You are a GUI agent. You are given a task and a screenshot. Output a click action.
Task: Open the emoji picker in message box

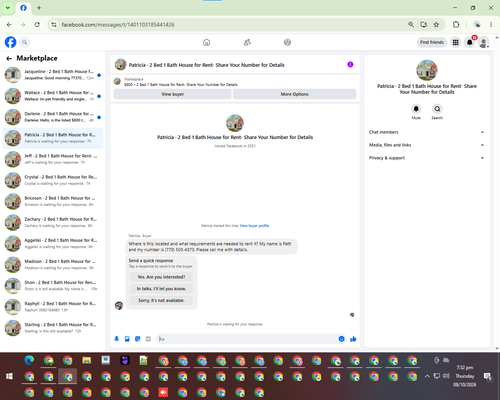[x=341, y=339]
